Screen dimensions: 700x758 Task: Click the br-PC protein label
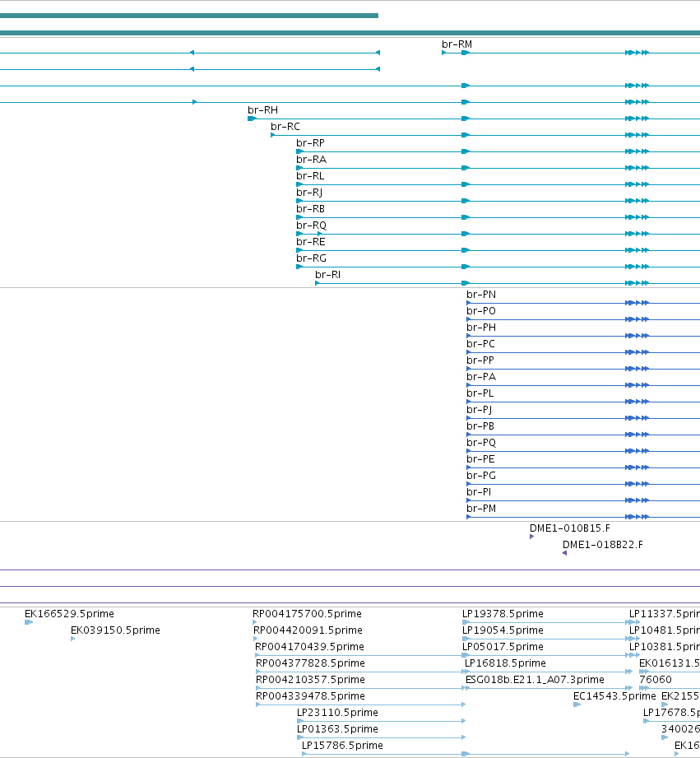click(480, 344)
